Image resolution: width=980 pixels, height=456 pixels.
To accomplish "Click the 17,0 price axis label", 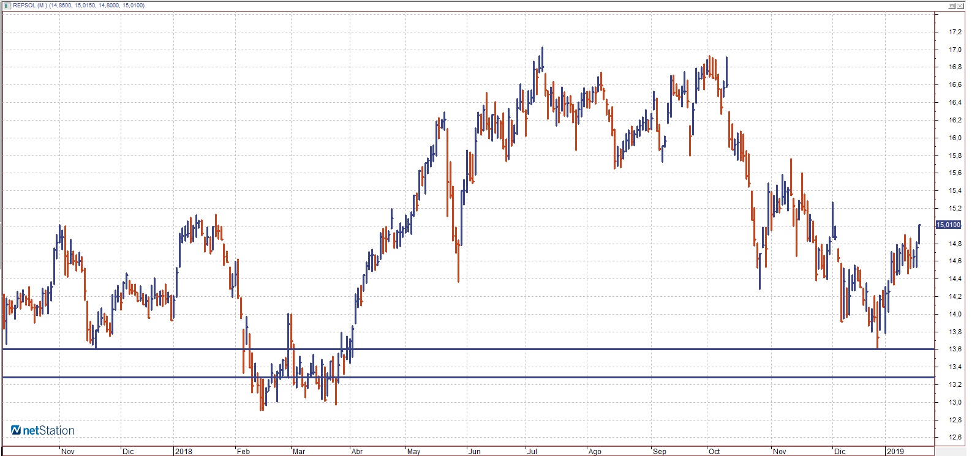I will tap(955, 50).
